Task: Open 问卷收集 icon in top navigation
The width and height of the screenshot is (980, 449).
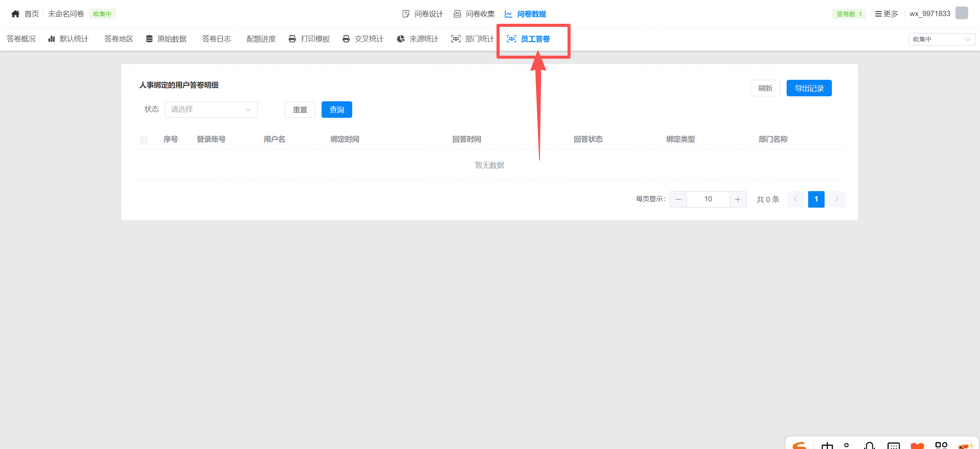Action: [457, 14]
